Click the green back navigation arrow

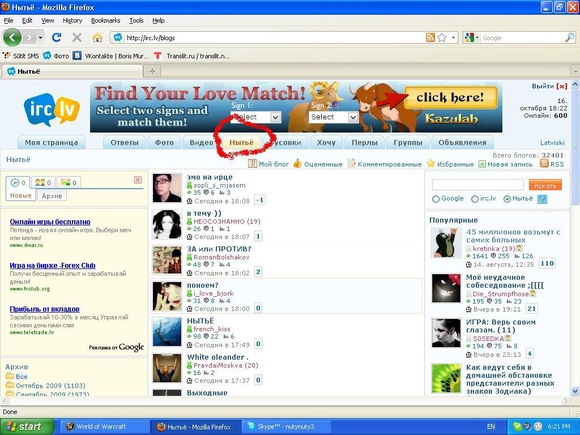(12, 37)
